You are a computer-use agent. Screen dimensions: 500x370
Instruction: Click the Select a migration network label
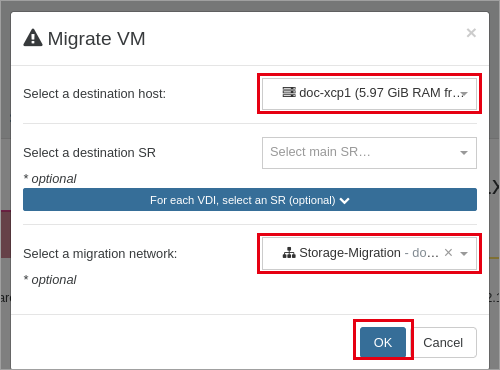[x=100, y=254]
